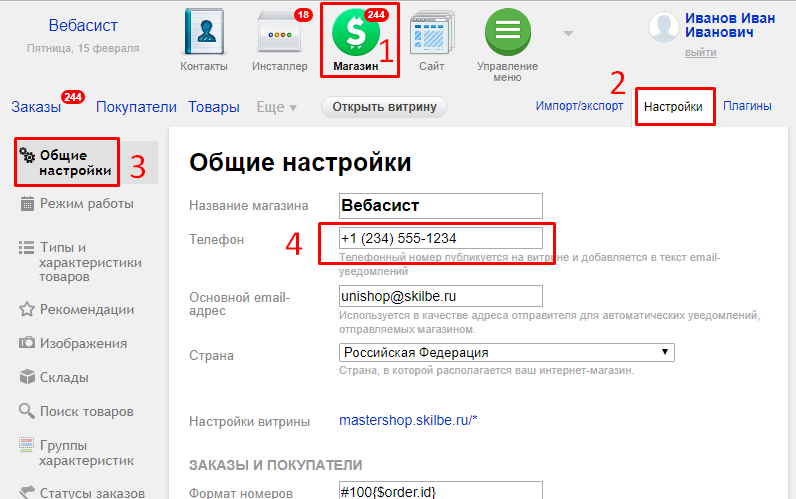Viewport: 796px width, 499px height.
Task: Open the Инсталлер app icon
Action: (x=279, y=34)
